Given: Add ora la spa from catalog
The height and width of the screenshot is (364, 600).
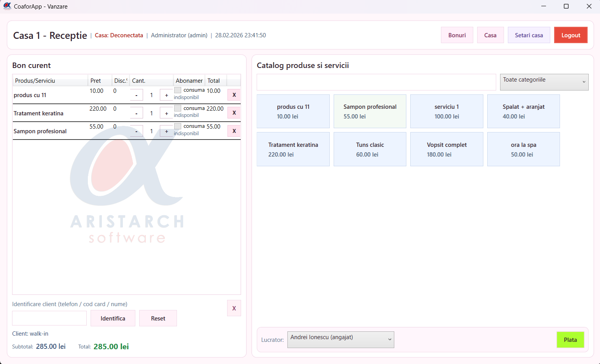Looking at the screenshot, I should (523, 149).
